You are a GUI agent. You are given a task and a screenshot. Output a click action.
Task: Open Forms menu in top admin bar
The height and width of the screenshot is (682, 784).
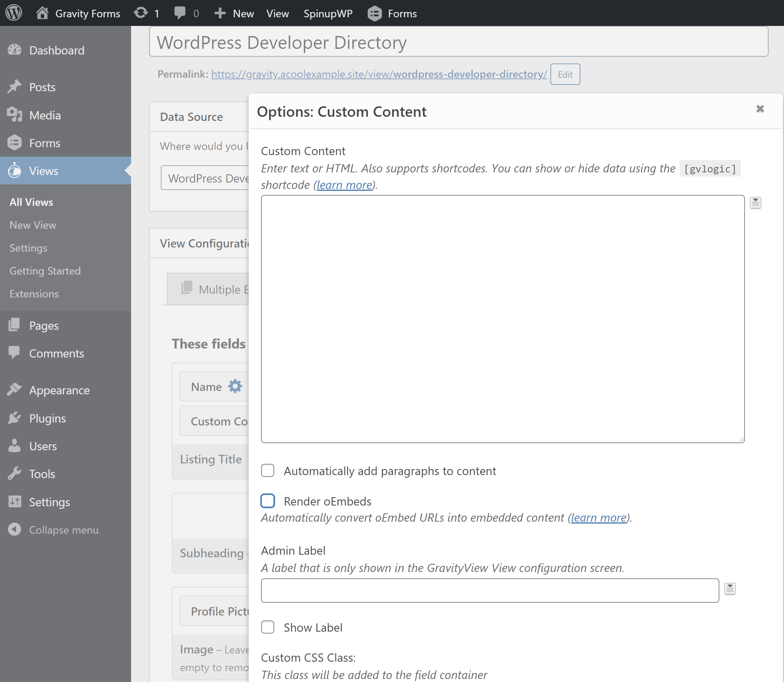[x=392, y=13]
